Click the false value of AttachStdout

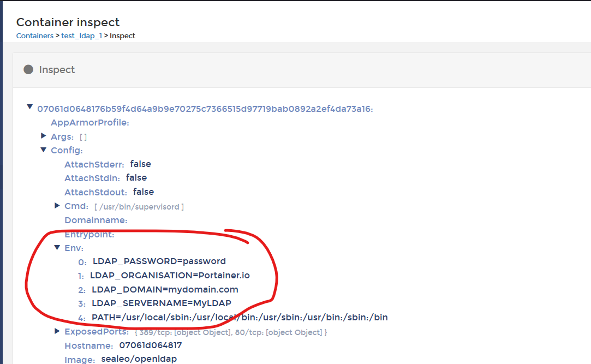click(x=144, y=192)
